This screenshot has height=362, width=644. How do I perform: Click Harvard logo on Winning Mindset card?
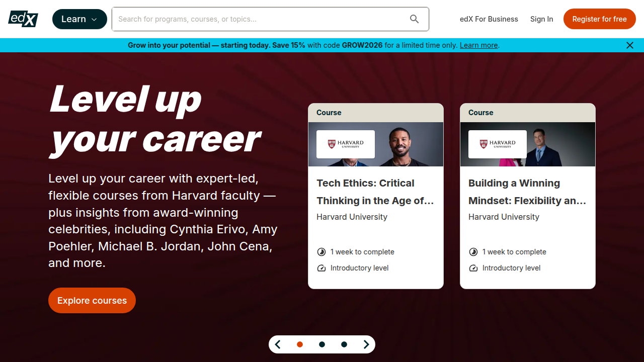coord(498,144)
